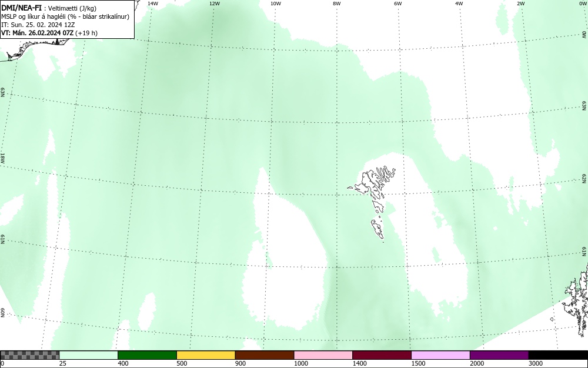The image size is (588, 368).
Task: Click the "2W" longitude label
Action: coord(520,4)
